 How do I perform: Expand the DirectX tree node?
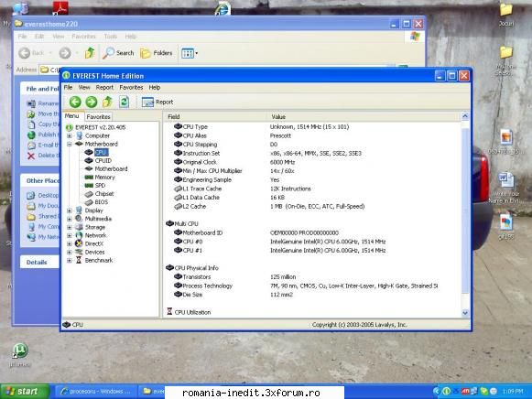(70, 243)
